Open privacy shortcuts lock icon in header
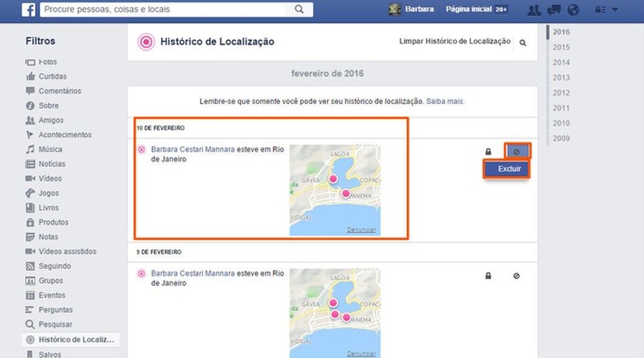 600,9
